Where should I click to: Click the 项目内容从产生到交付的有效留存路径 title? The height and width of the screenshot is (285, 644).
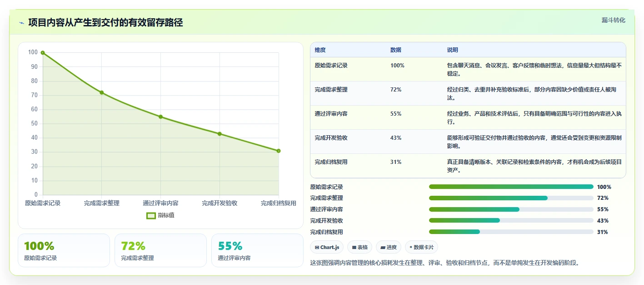(x=105, y=23)
